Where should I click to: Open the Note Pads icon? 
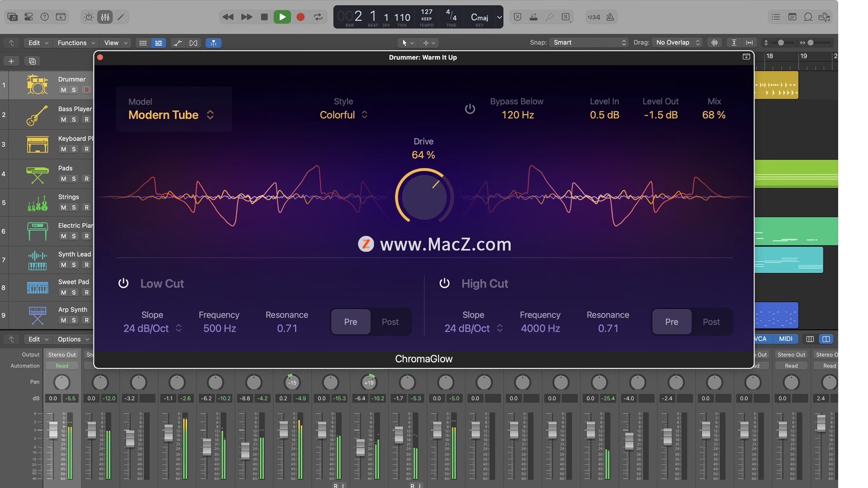[x=792, y=17]
